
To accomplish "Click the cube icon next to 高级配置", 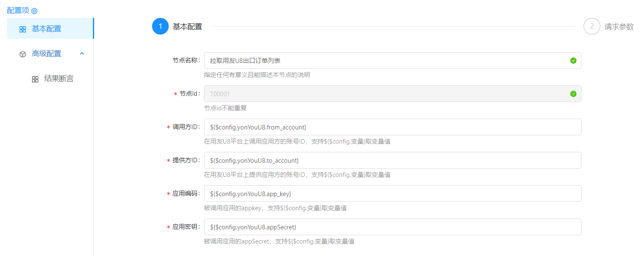I will coord(23,54).
